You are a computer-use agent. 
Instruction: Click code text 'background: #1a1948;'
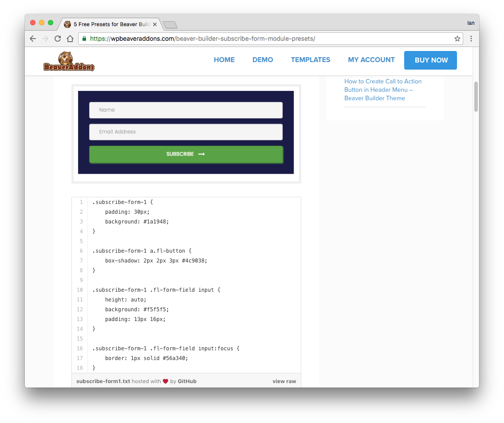pos(137,222)
